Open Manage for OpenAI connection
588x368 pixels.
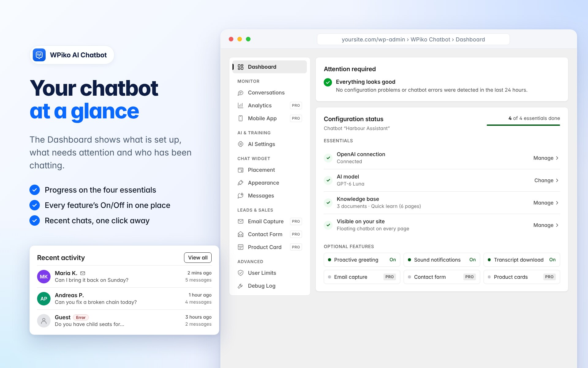(546, 158)
